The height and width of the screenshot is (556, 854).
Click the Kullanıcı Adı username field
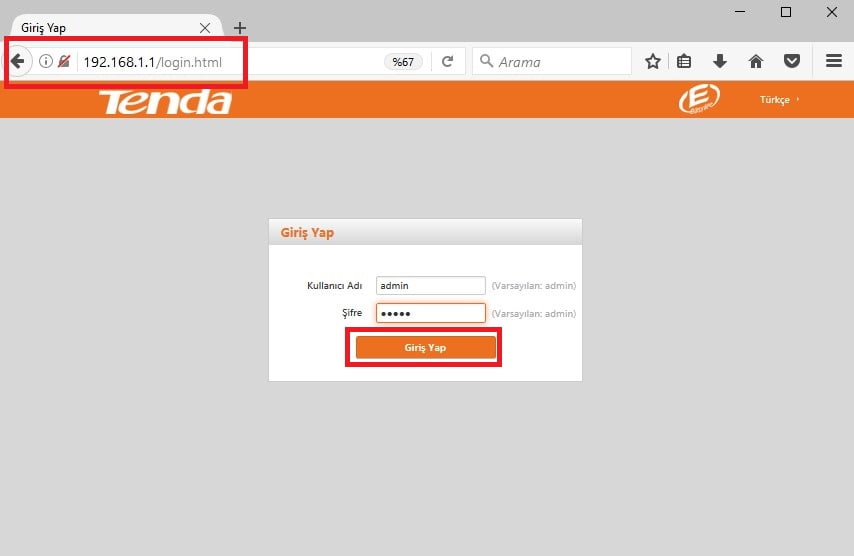430,286
